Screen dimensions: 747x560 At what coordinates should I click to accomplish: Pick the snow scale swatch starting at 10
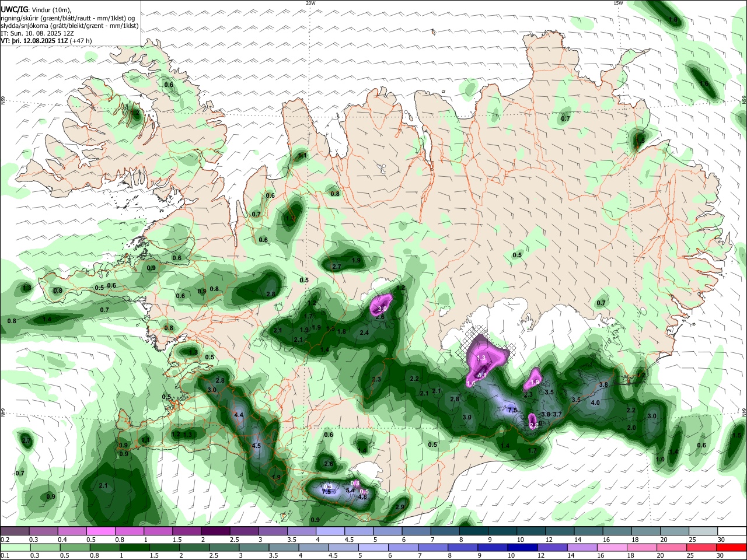click(x=531, y=531)
